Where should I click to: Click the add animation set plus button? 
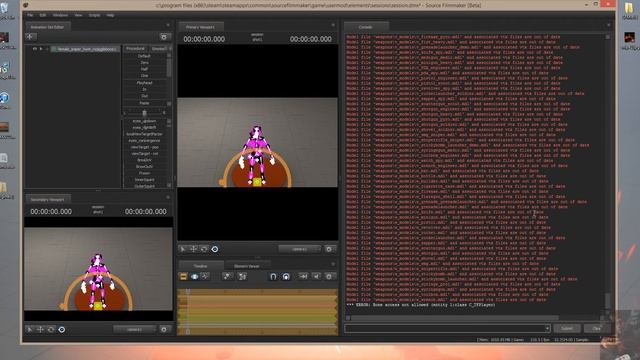31,37
